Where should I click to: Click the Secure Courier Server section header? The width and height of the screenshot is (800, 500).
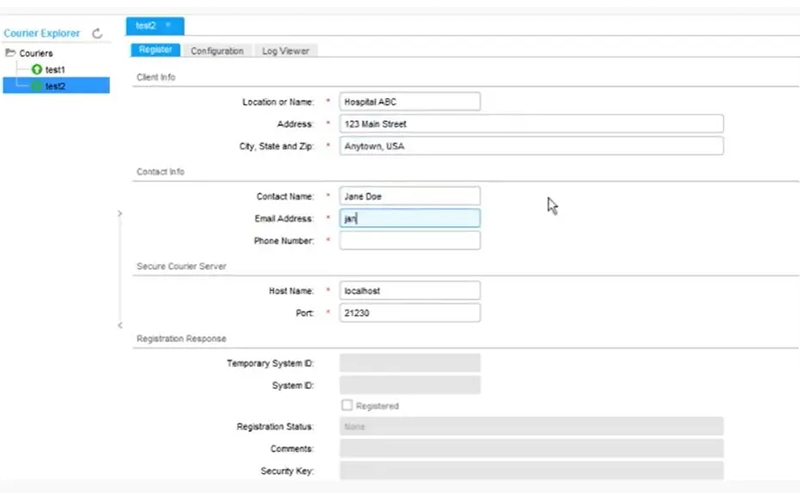pyautogui.click(x=181, y=266)
